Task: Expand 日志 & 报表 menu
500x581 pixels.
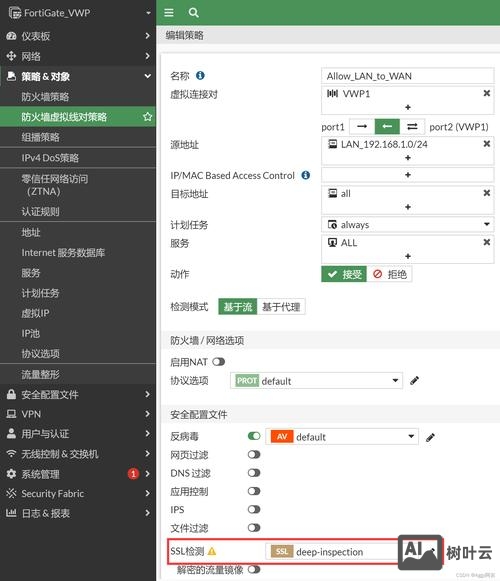Action: coord(78,513)
